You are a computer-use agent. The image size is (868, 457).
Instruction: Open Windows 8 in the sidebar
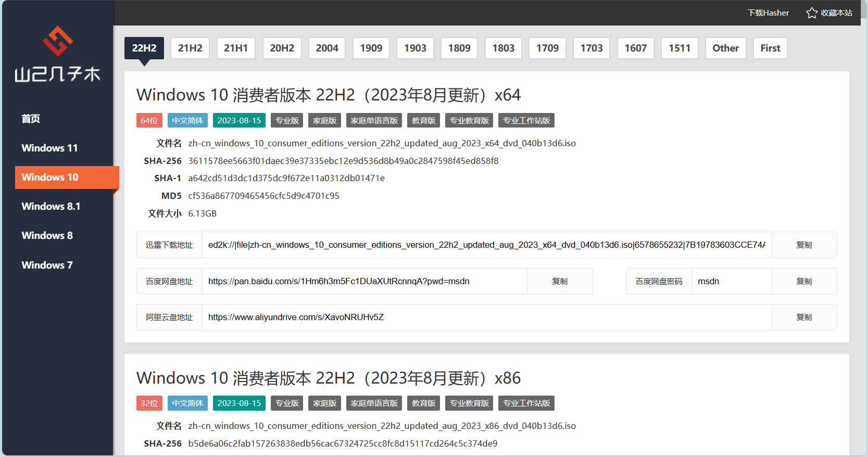(x=47, y=235)
